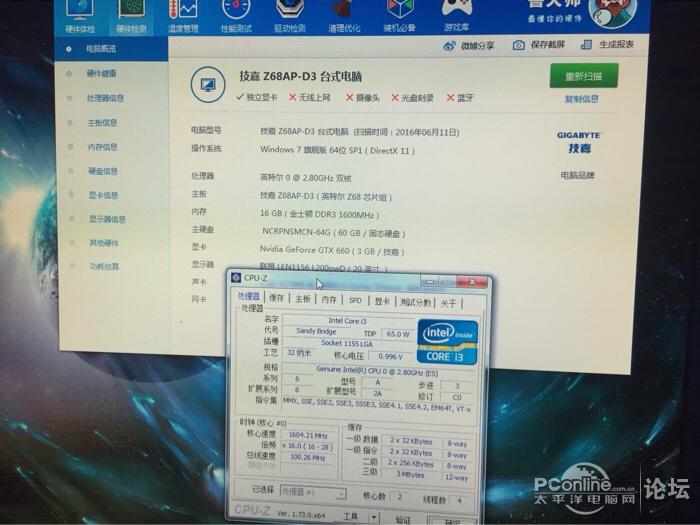
Task: Click the 内存 row 16 GB 金士顿 DDR3
Action: 320,215
